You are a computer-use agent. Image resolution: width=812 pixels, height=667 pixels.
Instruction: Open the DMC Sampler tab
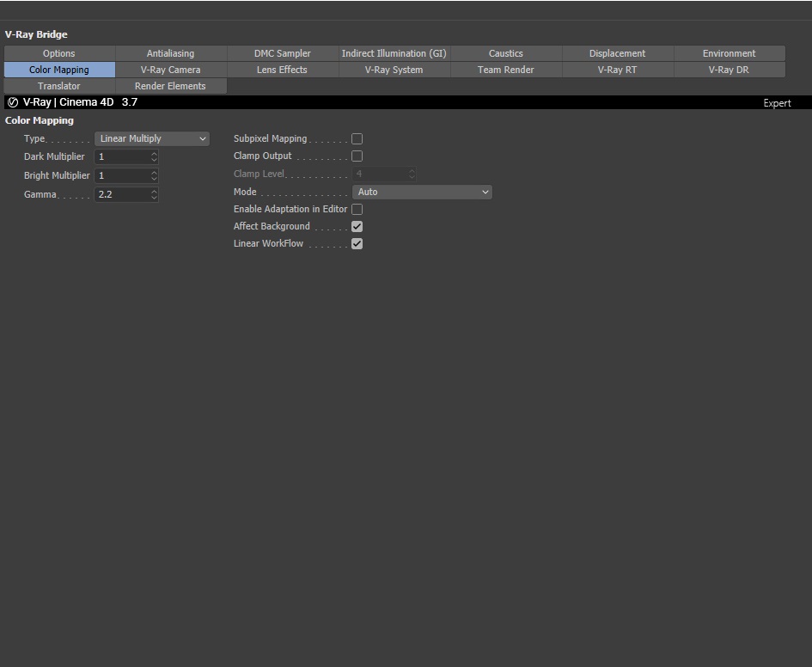(283, 53)
